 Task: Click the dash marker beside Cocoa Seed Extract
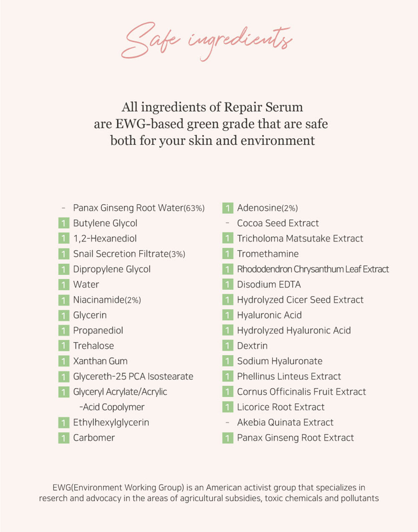click(x=227, y=223)
